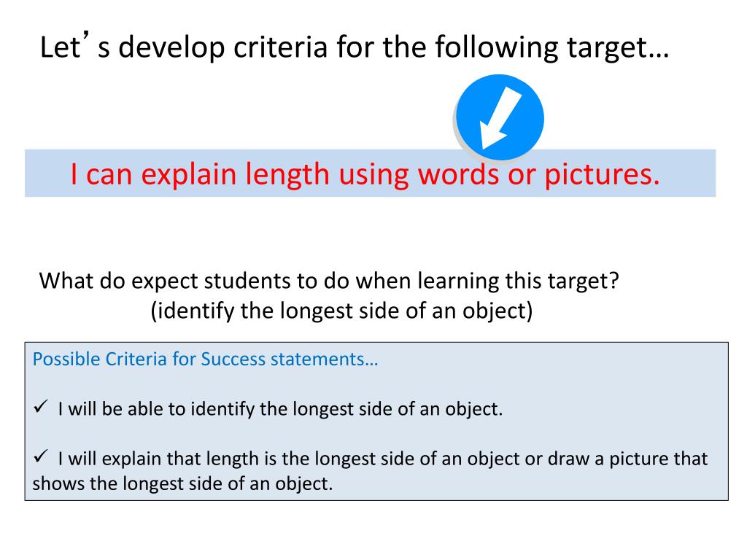
Task: Click the parenthetical '(identify the longest side of an object)'
Action: point(341,311)
